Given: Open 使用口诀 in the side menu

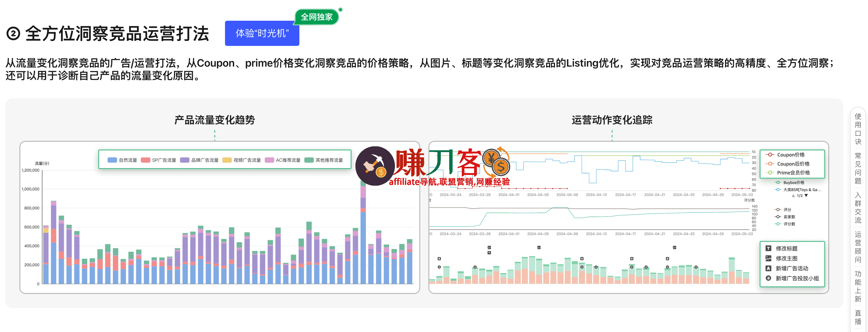Looking at the screenshot, I should pos(858,129).
